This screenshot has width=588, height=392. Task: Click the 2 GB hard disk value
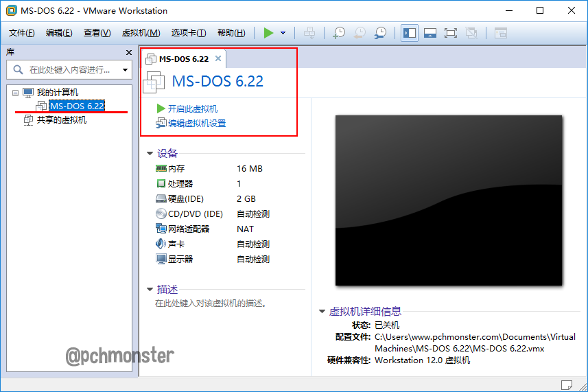(x=246, y=199)
